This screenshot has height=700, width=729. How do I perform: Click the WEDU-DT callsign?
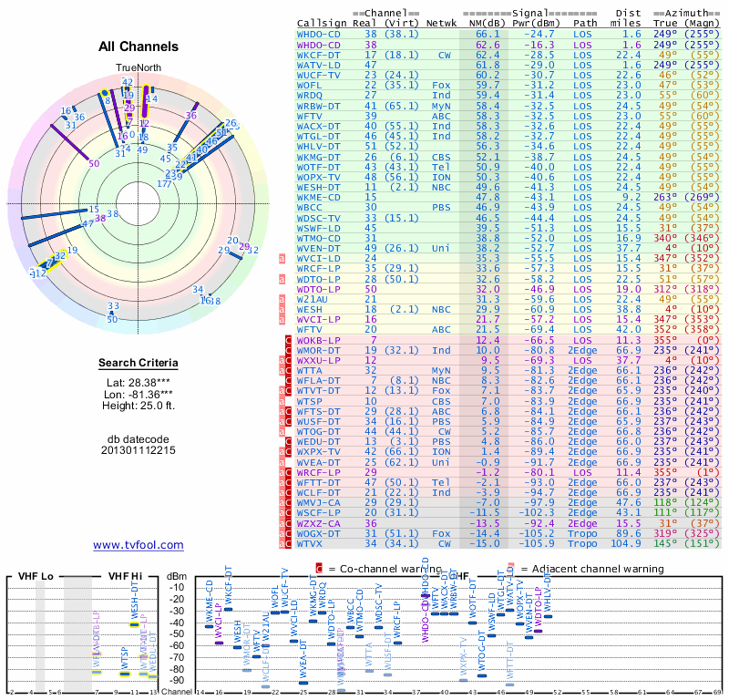tap(318, 441)
